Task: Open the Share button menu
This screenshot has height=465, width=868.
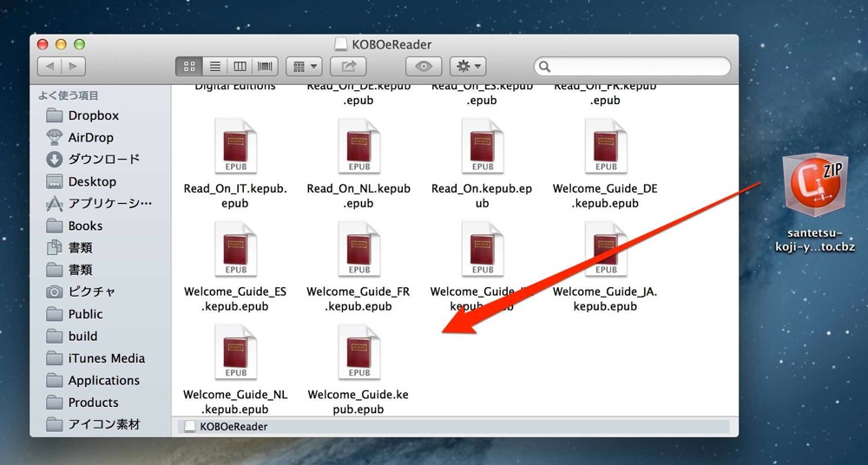Action: [x=348, y=67]
